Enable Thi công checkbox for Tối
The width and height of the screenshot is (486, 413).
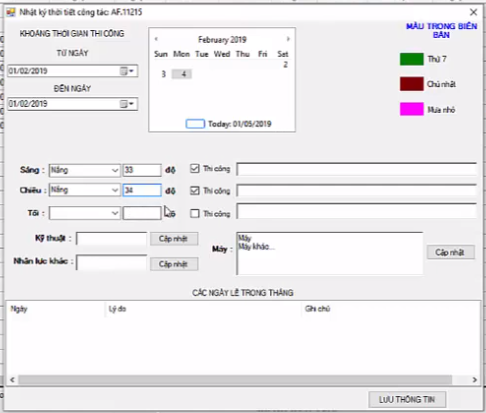click(x=195, y=213)
